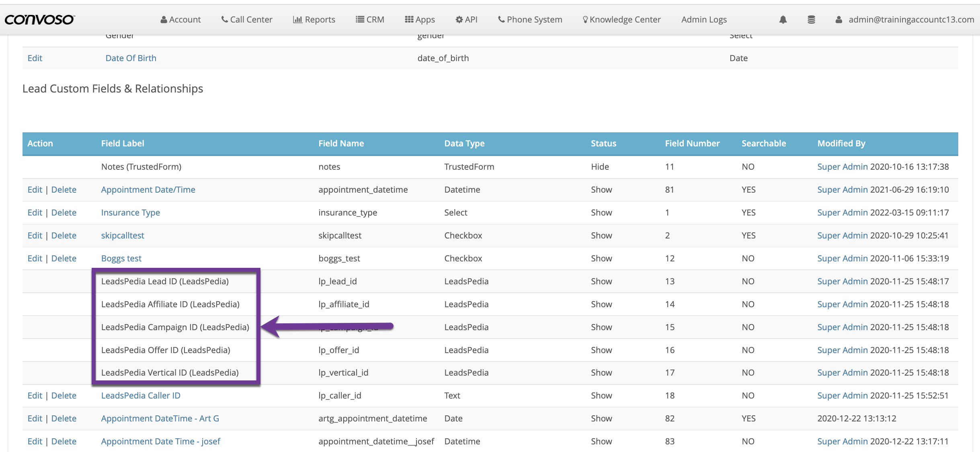Open Super Admin link for Appointment Date/Time

(842, 189)
